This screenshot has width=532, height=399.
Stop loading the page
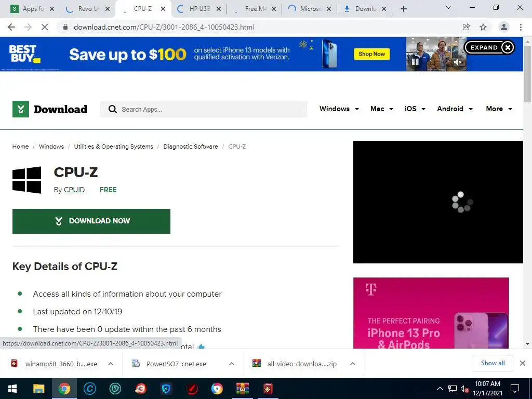45,27
